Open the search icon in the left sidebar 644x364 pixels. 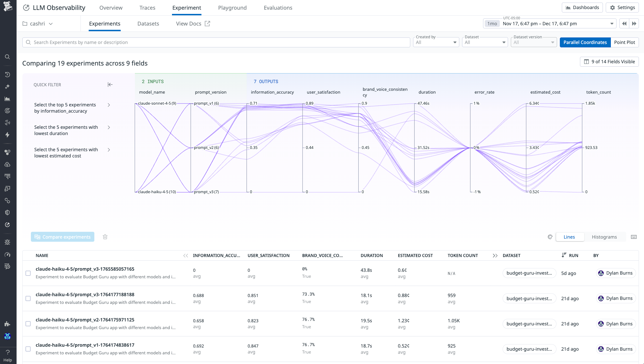point(7,57)
